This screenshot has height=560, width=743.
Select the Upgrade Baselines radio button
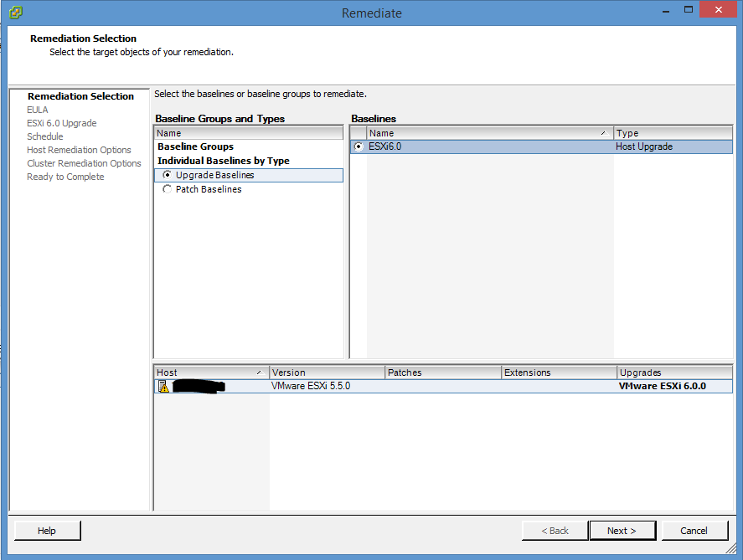167,175
